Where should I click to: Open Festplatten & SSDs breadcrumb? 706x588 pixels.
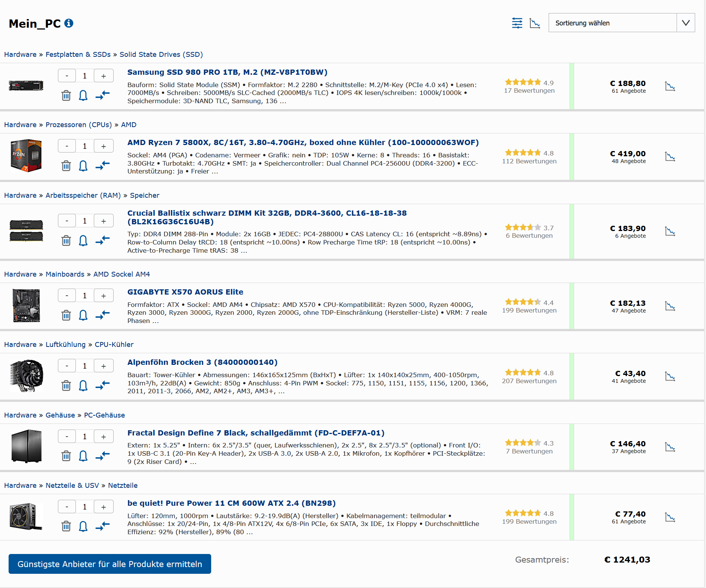[x=78, y=54]
